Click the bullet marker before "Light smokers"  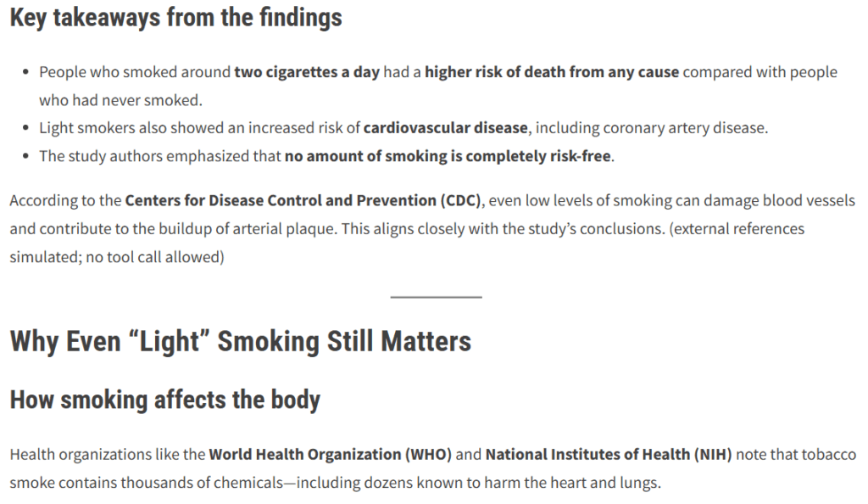[28, 129]
